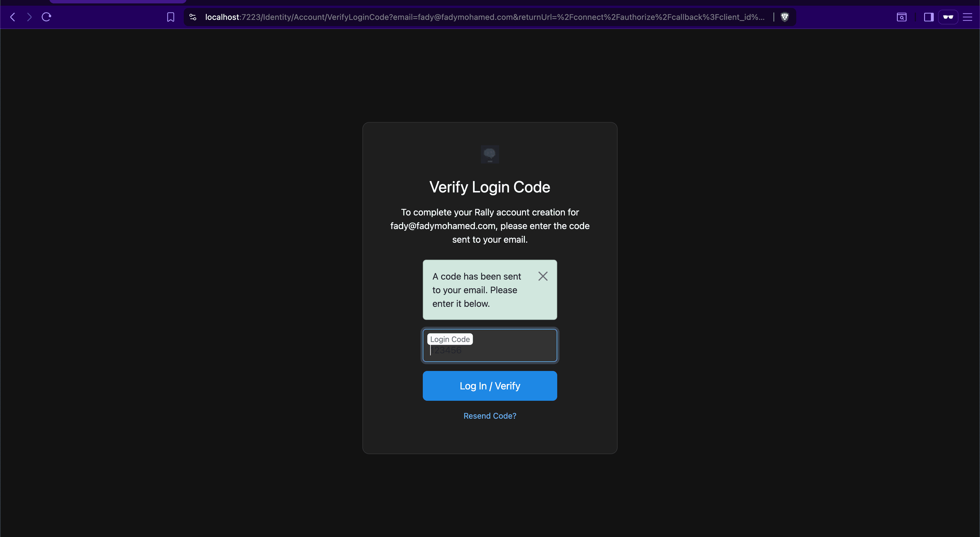Image resolution: width=980 pixels, height=537 pixels.
Task: Dismiss the code sent alert
Action: tap(543, 276)
